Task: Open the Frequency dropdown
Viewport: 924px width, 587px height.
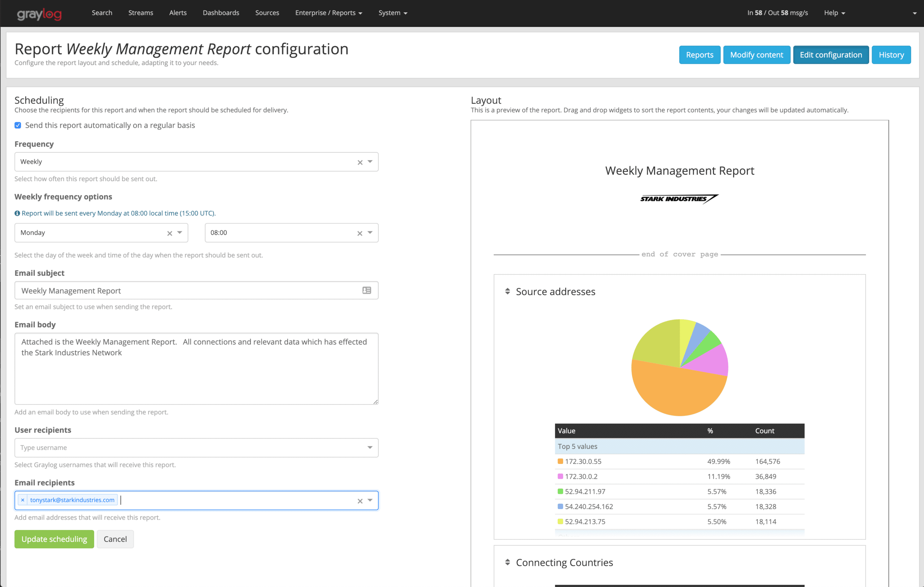Action: point(370,162)
